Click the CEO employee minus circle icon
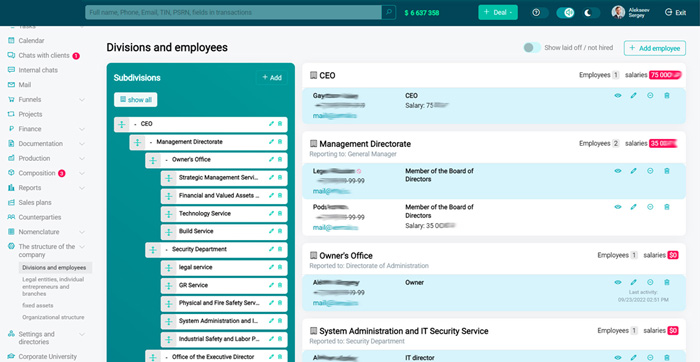The width and height of the screenshot is (700, 362). pos(650,96)
